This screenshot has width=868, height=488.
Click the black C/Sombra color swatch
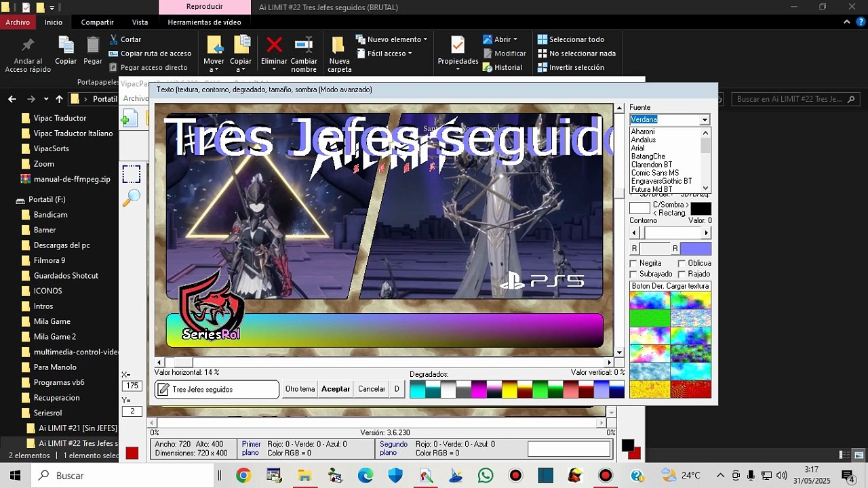coord(701,209)
